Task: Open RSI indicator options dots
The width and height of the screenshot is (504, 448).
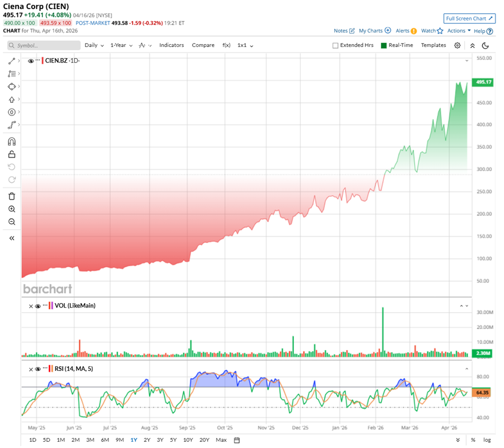Action: coord(45,368)
